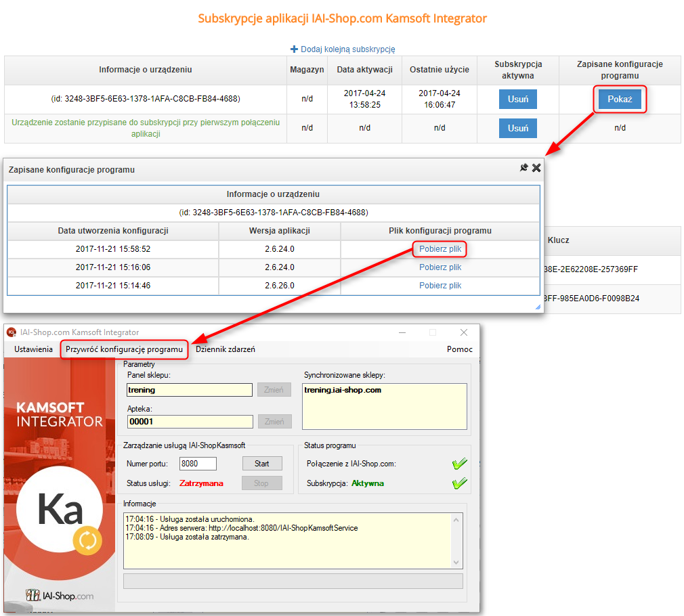684x616 pixels.
Task: Click the Klucz column header
Action: 558,240
